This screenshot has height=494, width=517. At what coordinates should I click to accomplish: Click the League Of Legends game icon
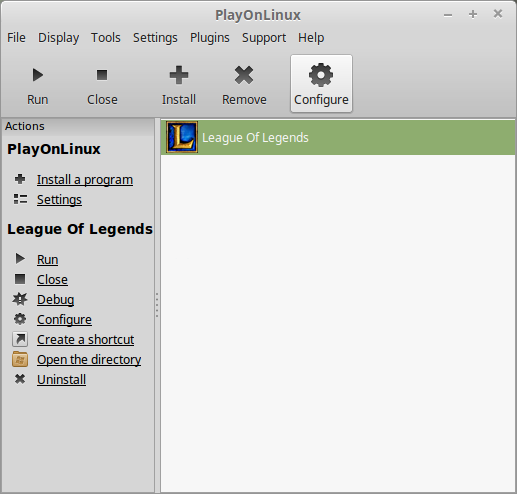point(182,137)
